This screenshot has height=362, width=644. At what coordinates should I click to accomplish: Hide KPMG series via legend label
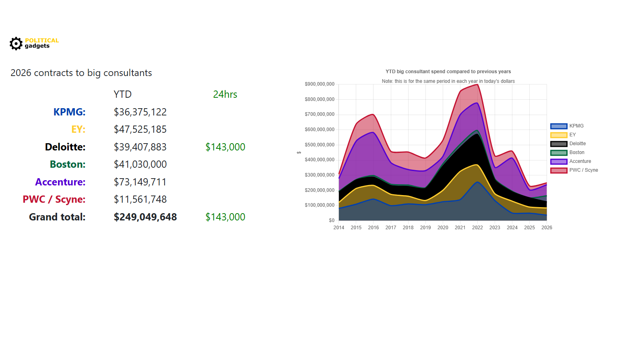[x=576, y=126]
